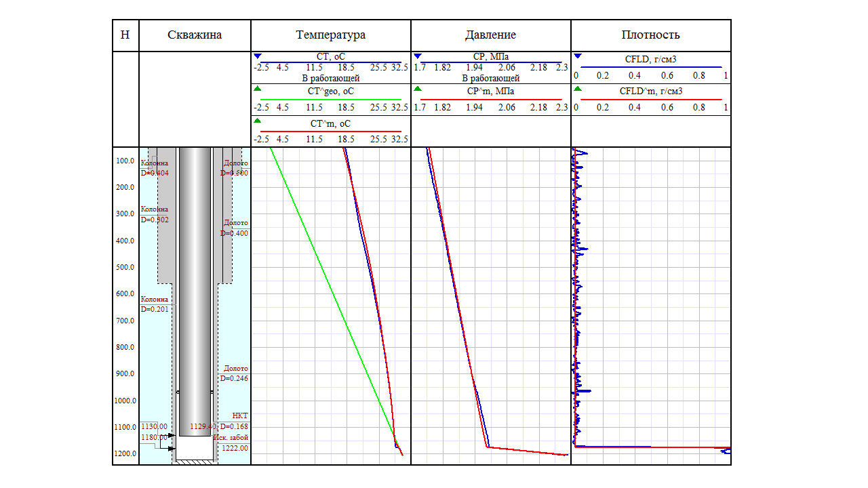Click the upper perforation arrow at 1130.00
Viewport: 868px width, 488px height.
click(171, 435)
